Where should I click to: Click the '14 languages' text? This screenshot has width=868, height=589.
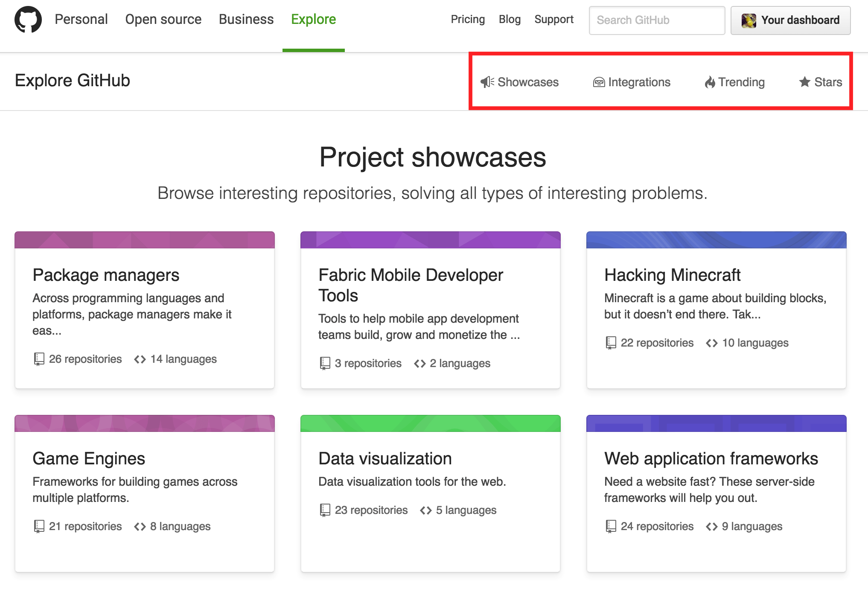(184, 359)
